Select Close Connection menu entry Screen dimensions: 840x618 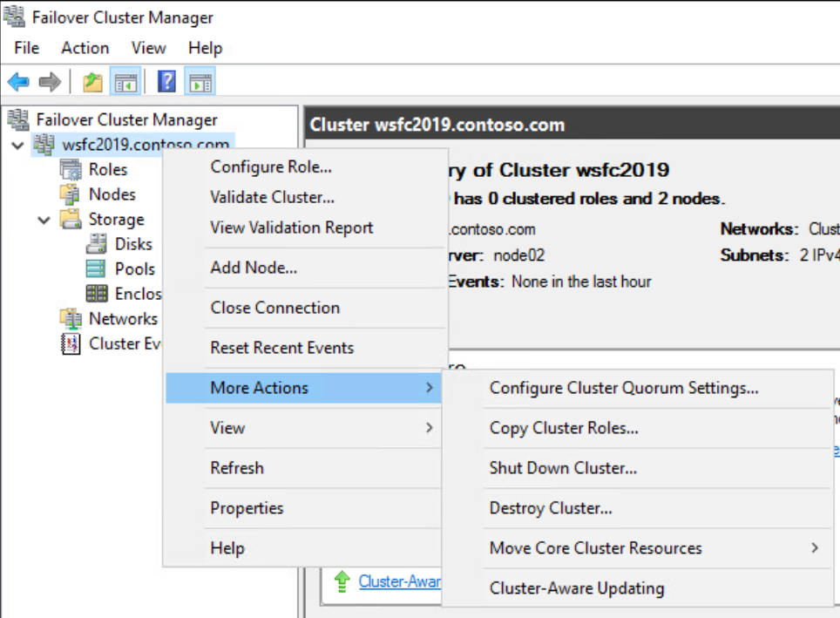click(x=304, y=308)
